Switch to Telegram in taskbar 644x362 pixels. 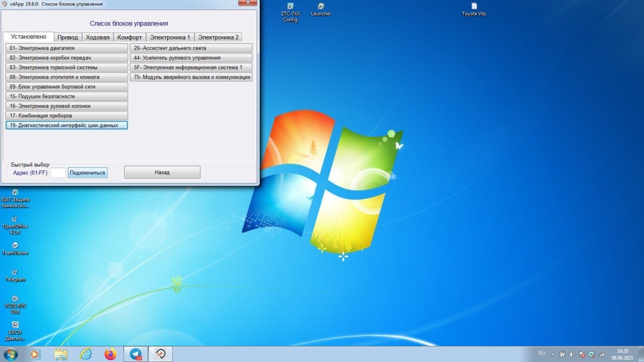pos(136,354)
